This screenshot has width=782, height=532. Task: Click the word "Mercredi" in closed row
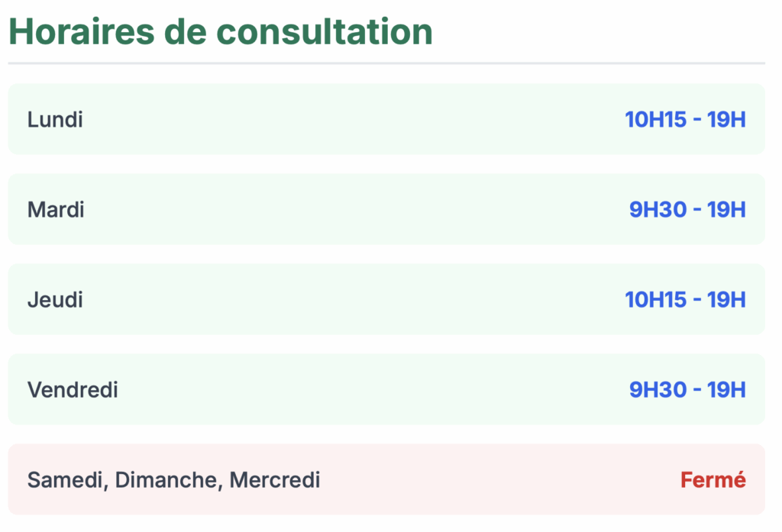275,480
